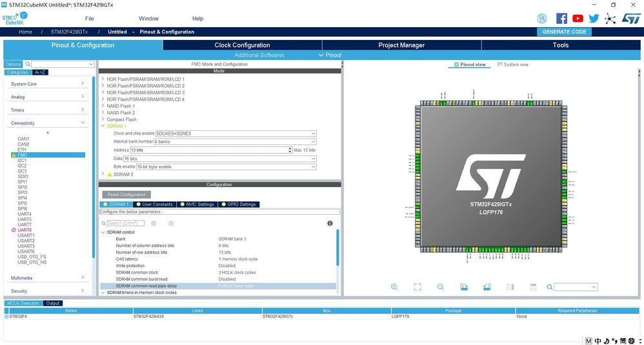Viewport: 644px width, 345px height.
Task: Select the Pinout view mode
Action: tap(469, 64)
